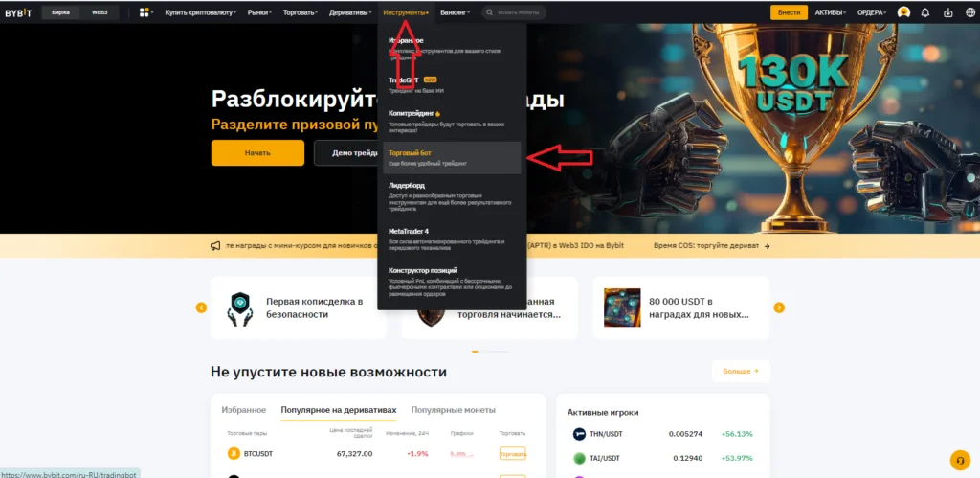Switch to WEB3 mode toggle
This screenshot has height=478, width=980.
tap(100, 12)
